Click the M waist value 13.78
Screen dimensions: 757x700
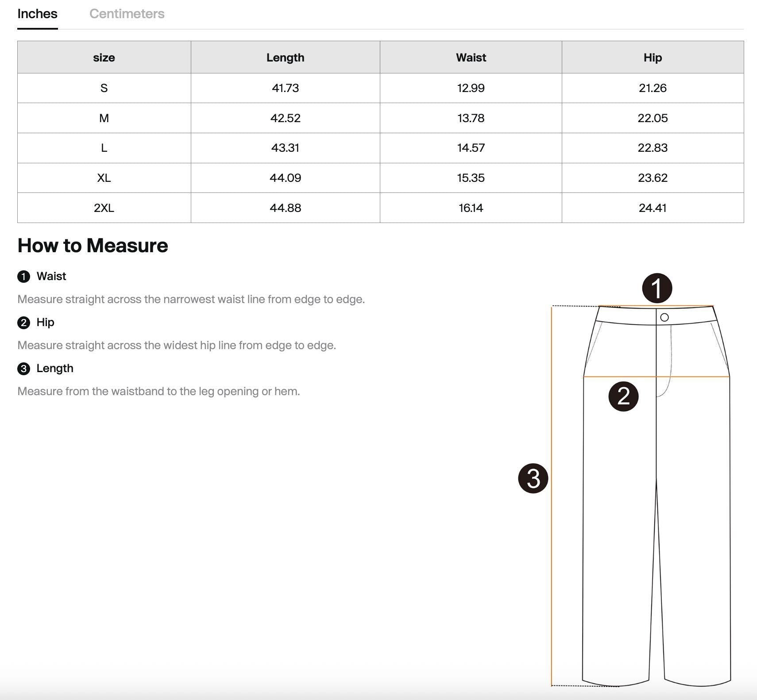pos(471,118)
